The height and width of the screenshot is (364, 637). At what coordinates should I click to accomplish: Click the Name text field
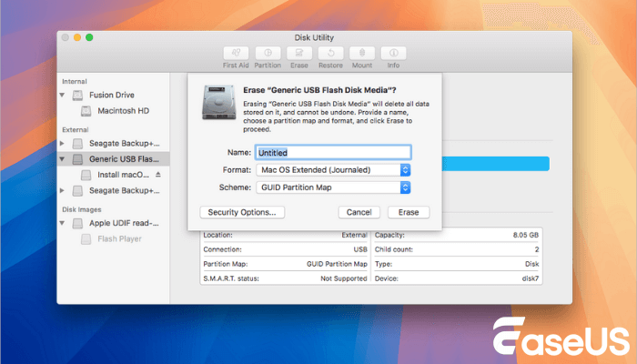pos(332,152)
